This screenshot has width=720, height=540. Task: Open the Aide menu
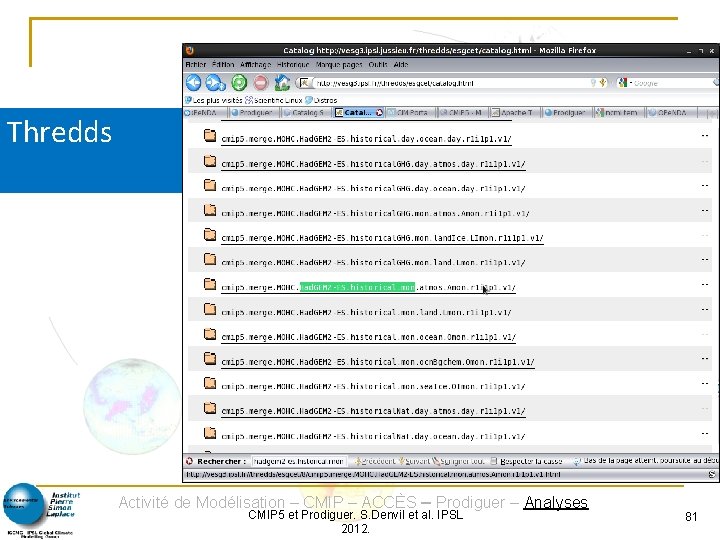click(401, 65)
